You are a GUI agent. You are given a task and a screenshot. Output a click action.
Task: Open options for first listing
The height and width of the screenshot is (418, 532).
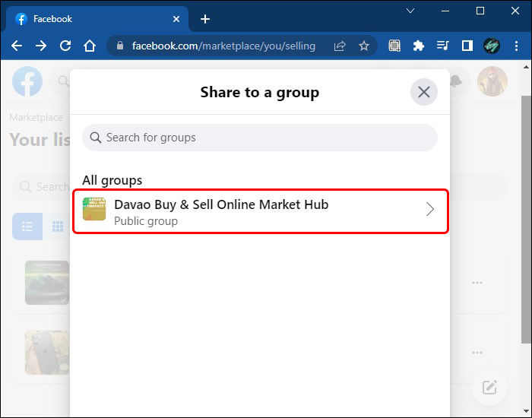(477, 283)
